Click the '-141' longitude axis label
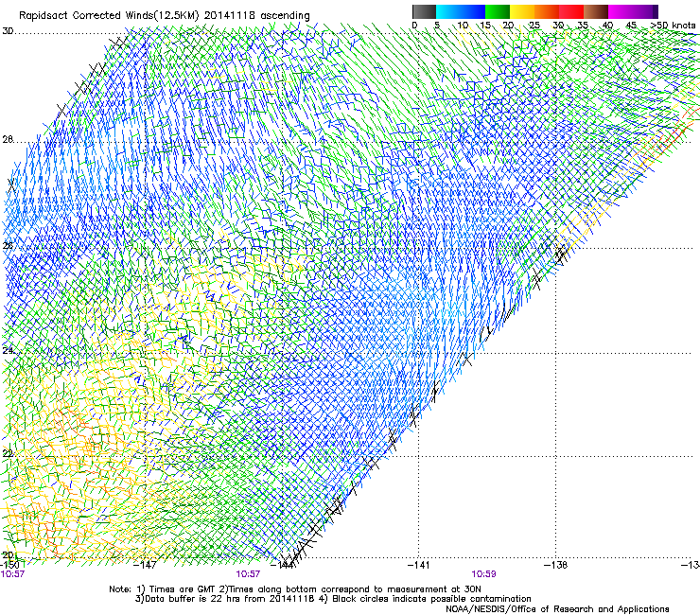The width and height of the screenshot is (700, 615). [419, 565]
